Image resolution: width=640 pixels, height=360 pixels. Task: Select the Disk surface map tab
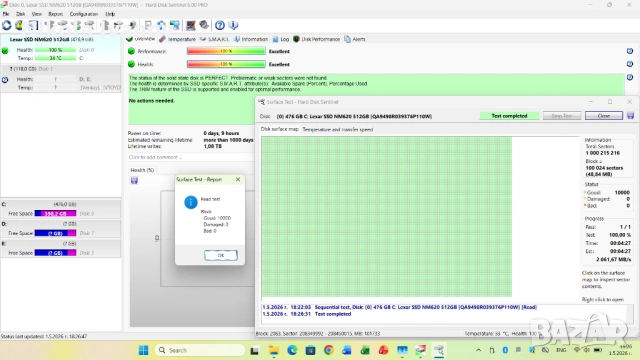pyautogui.click(x=280, y=129)
